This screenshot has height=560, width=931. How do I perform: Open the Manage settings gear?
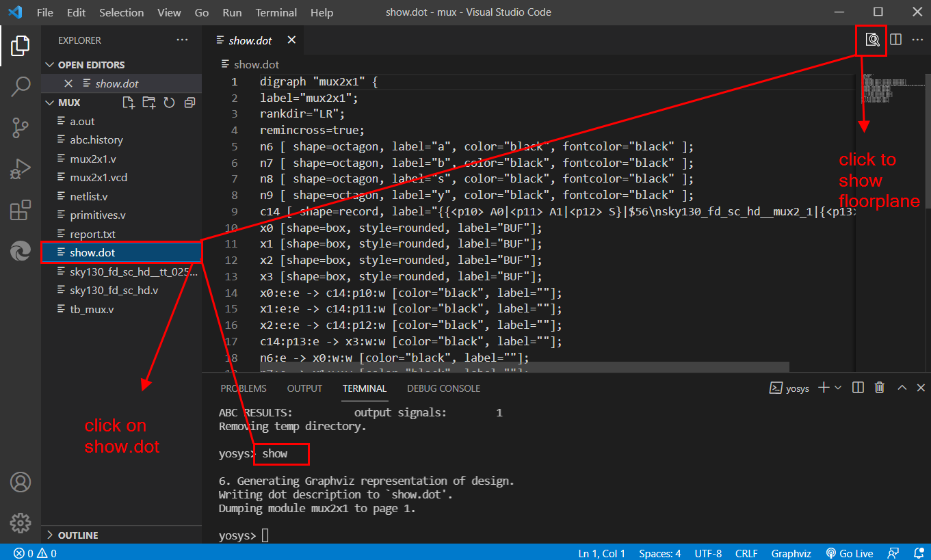pos(21,523)
